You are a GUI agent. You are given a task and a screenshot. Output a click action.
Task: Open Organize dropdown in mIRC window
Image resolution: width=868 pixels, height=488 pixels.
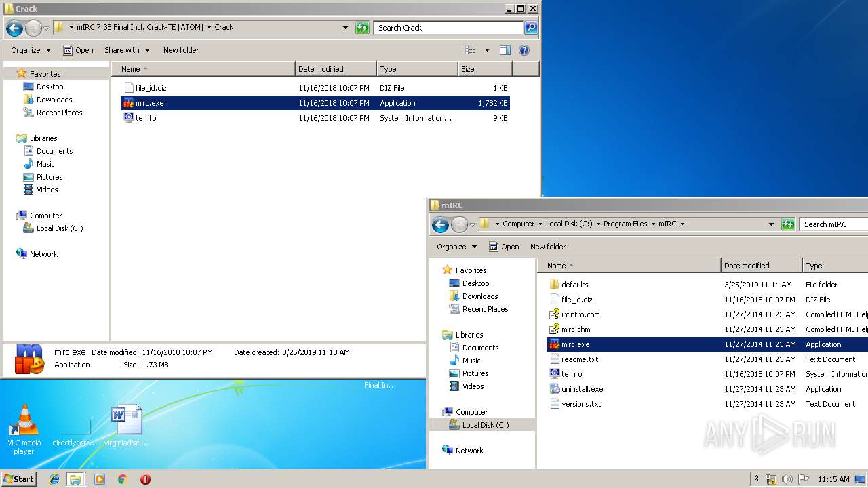click(x=456, y=247)
